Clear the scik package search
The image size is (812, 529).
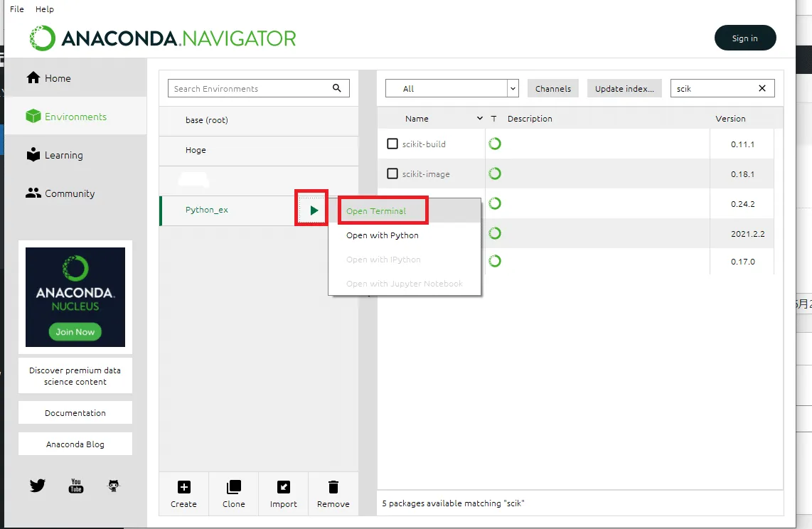tap(762, 88)
